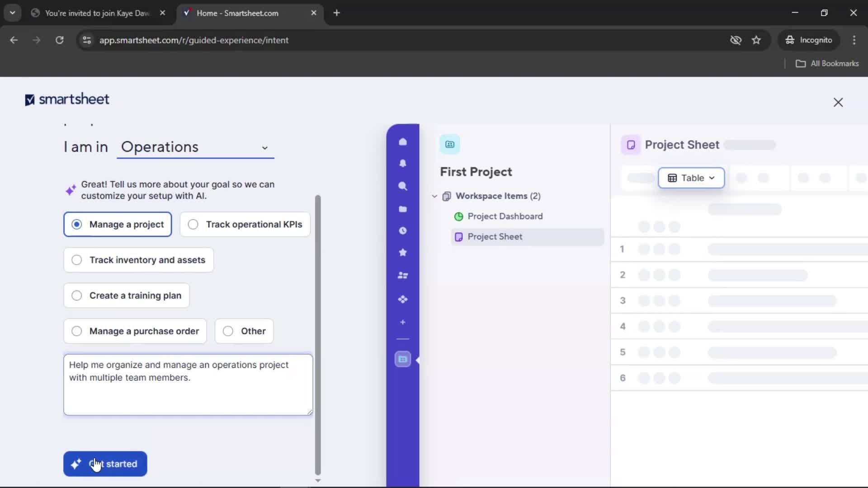Expand the Table view dropdown
Viewport: 868px width, 488px height.
click(691, 178)
